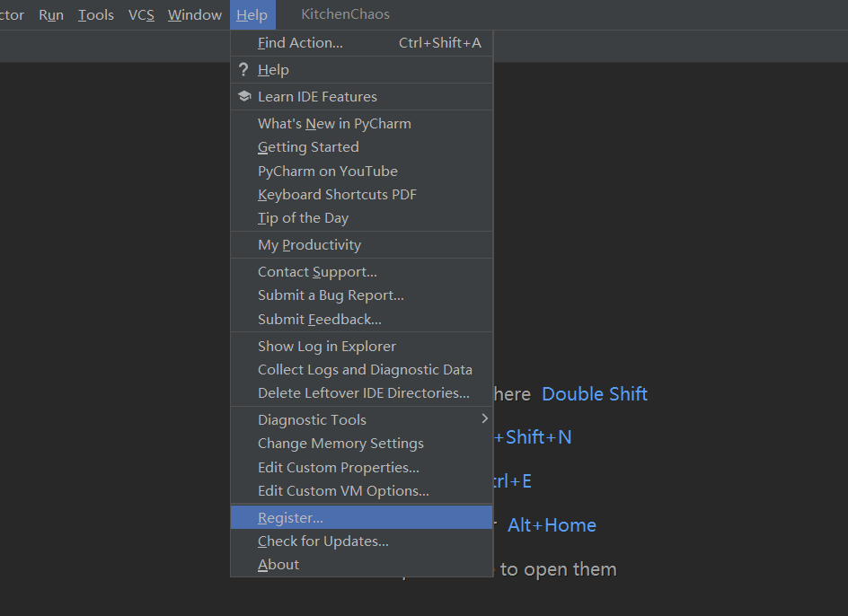848x616 pixels.
Task: Click the KitchenChaos project title
Action: pos(345,14)
